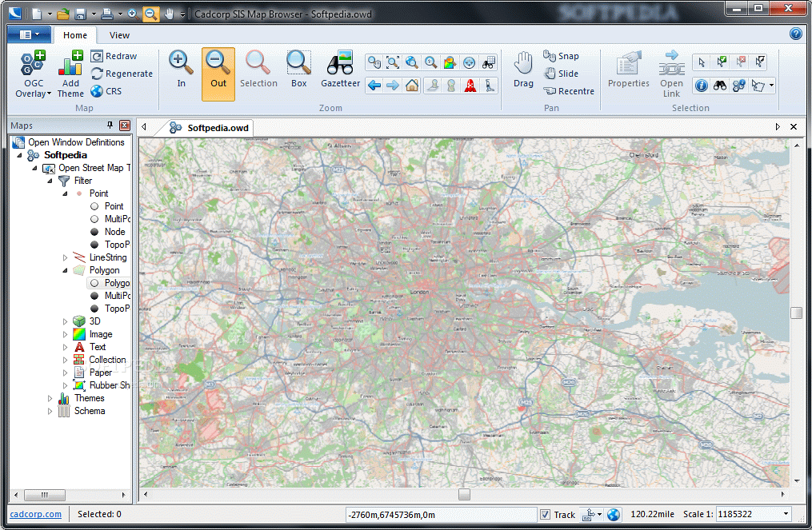Choose the plain arrow pointer select tool
Image resolution: width=812 pixels, height=530 pixels.
[x=702, y=62]
